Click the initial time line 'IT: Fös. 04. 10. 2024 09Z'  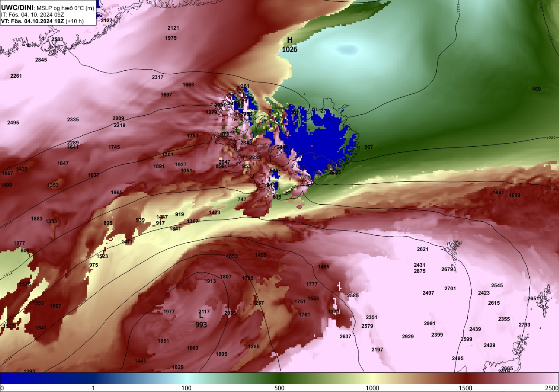tap(33, 14)
